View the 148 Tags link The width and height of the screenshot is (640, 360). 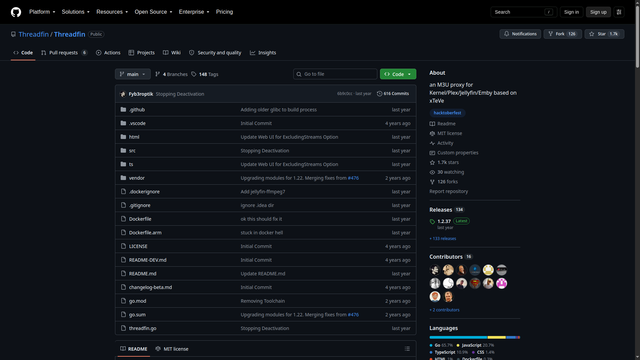click(205, 74)
